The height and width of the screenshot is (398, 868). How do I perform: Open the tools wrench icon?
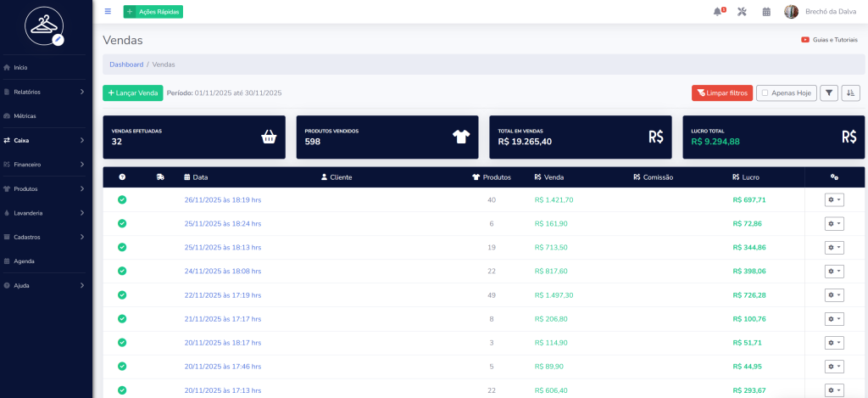pos(742,12)
